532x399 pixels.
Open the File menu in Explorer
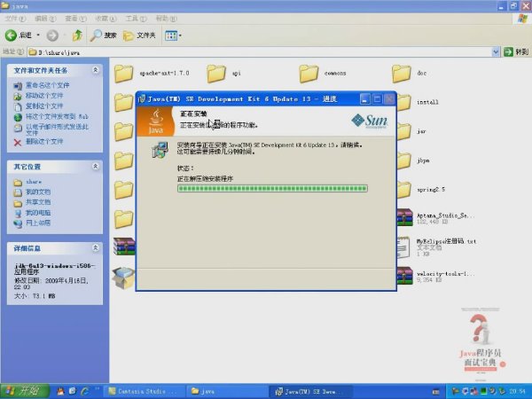pyautogui.click(x=15, y=19)
